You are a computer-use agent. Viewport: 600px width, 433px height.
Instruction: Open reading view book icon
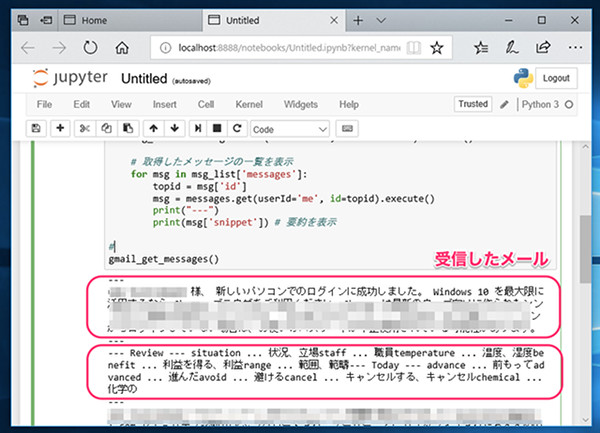coord(414,48)
